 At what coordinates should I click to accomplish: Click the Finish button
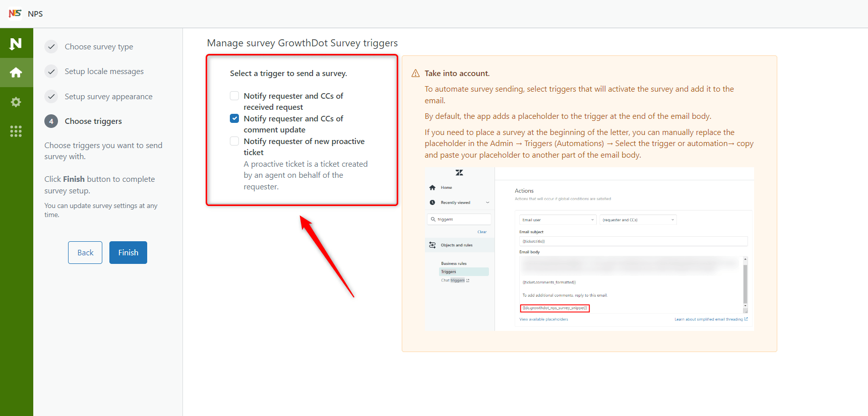coord(128,253)
